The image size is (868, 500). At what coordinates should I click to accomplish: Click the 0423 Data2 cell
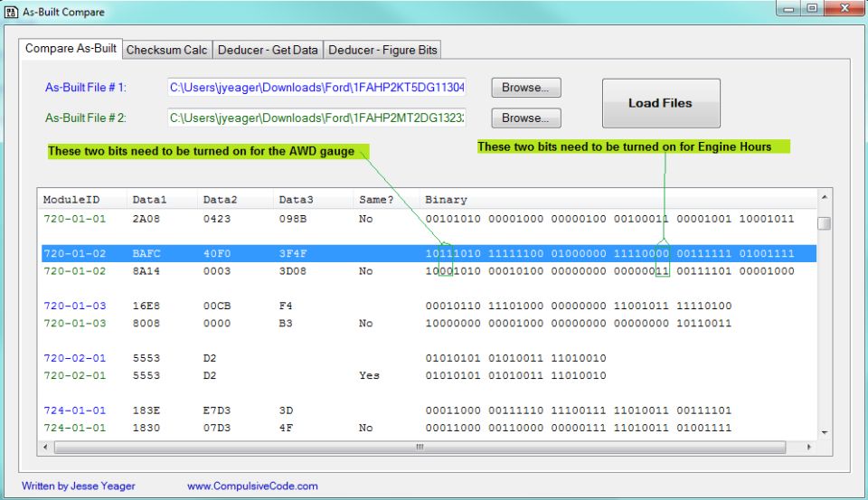click(217, 219)
